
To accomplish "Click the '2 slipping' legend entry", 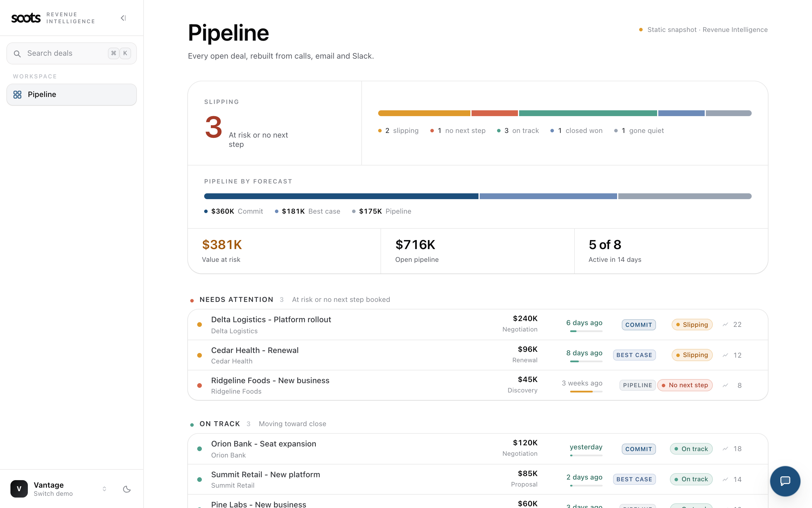I will point(398,131).
